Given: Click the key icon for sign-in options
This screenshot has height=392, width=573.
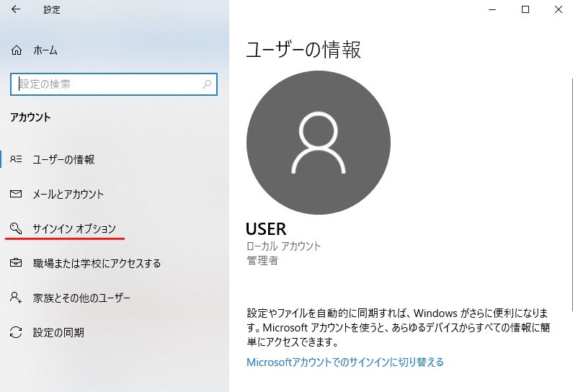Looking at the screenshot, I should coord(16,228).
